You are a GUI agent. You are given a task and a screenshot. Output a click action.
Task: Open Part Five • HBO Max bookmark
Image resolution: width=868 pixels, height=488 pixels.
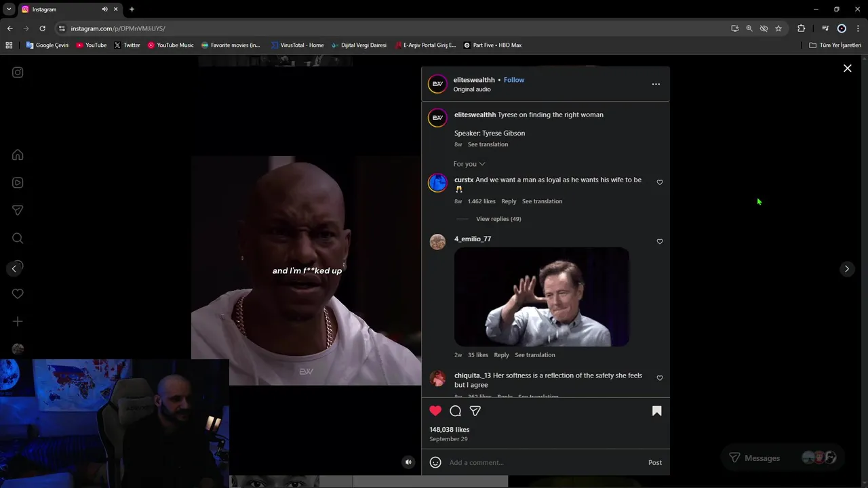(x=492, y=45)
